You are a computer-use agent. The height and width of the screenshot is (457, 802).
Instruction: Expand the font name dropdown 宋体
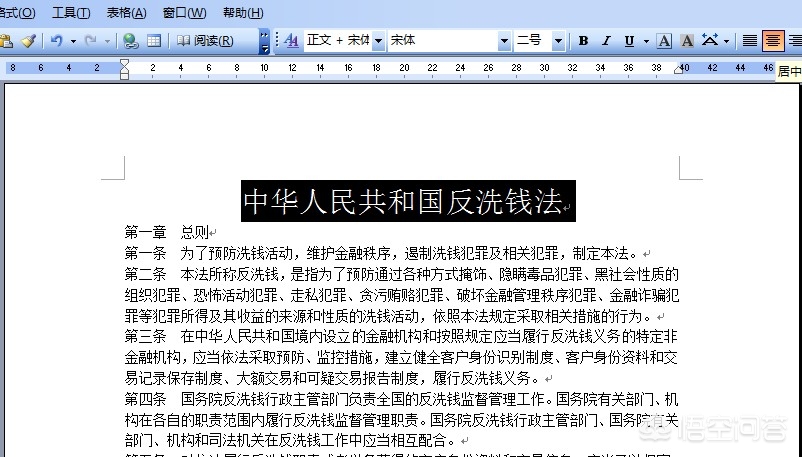pos(504,41)
